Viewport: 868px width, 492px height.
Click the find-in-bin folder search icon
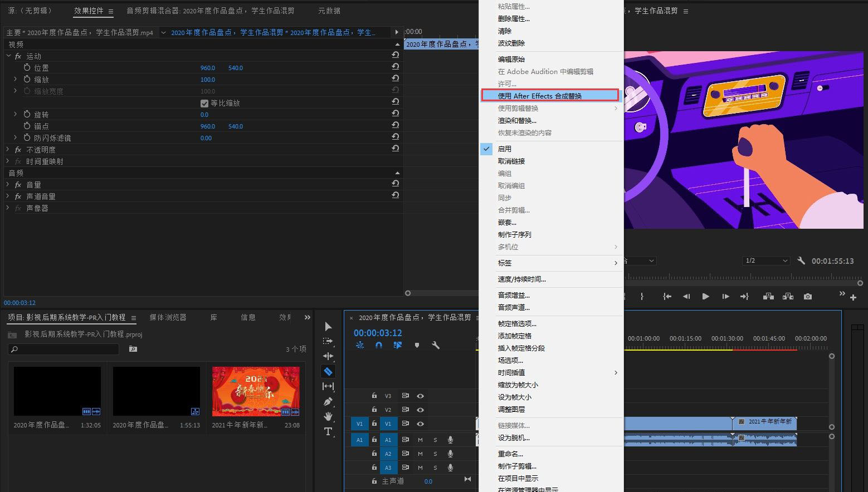click(x=133, y=349)
